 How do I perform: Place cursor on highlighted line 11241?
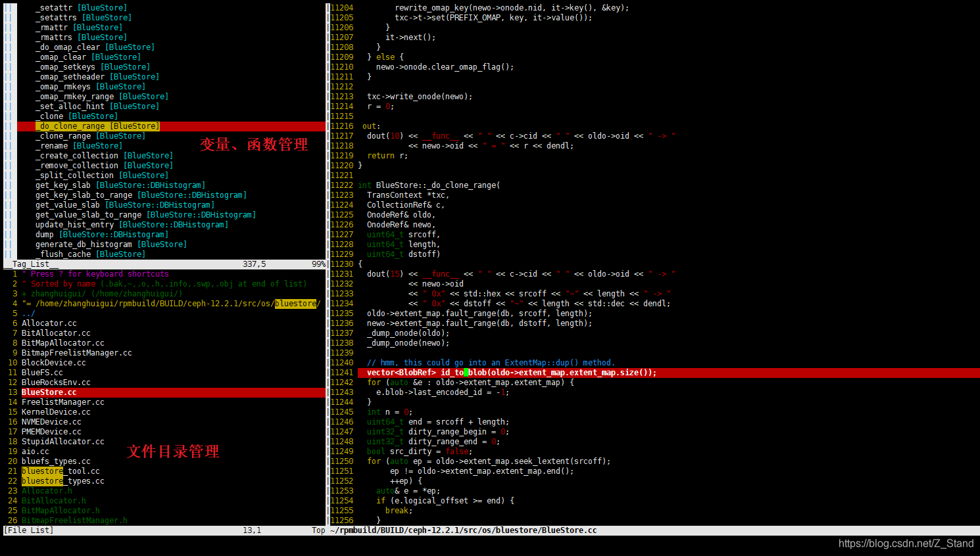click(669, 373)
